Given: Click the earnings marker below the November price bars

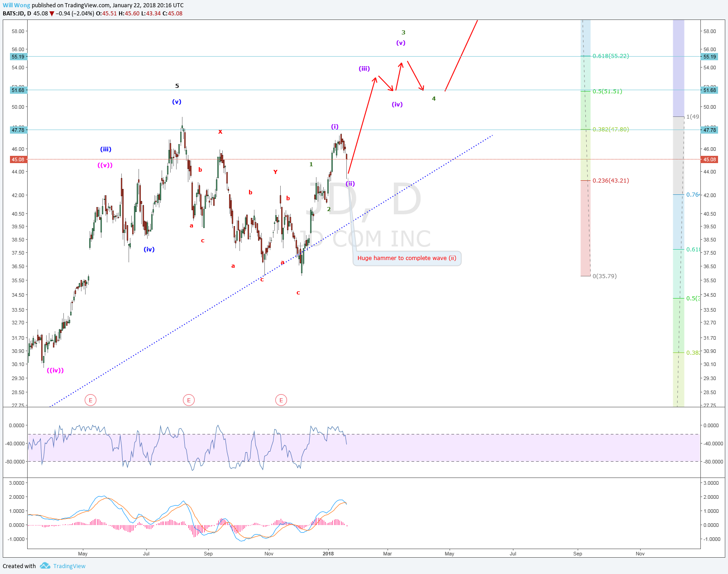Looking at the screenshot, I should point(281,400).
